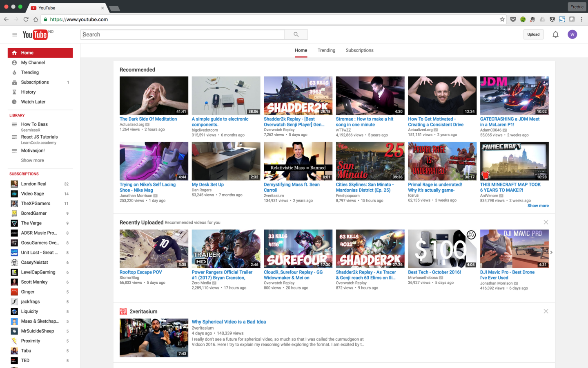Click the Watch Later clock icon

point(14,102)
